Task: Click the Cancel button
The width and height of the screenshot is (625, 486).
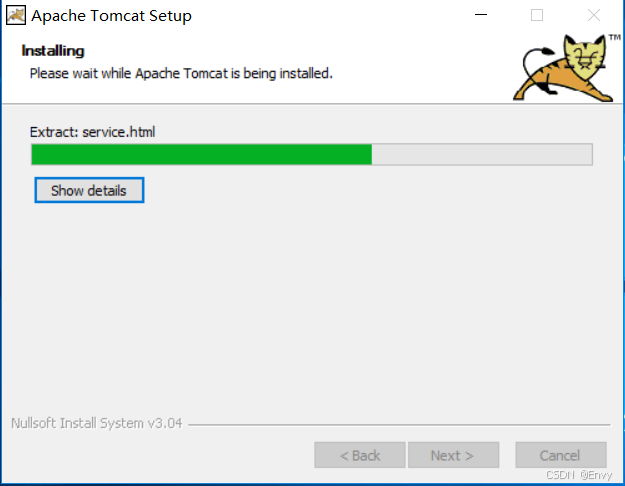Action: [561, 455]
